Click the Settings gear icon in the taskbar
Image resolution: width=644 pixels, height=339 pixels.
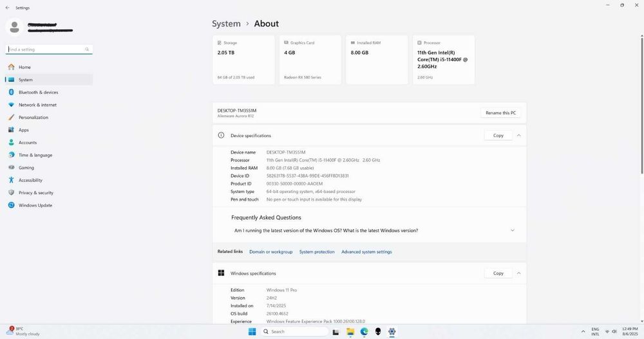tap(392, 332)
